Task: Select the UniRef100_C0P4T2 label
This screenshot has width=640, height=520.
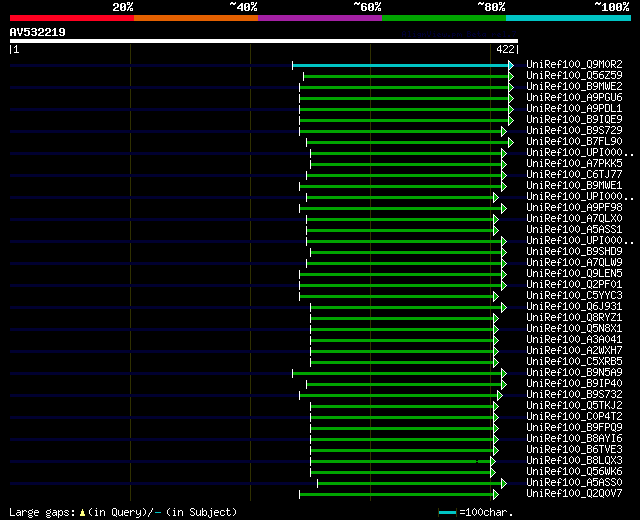Action: [574, 417]
